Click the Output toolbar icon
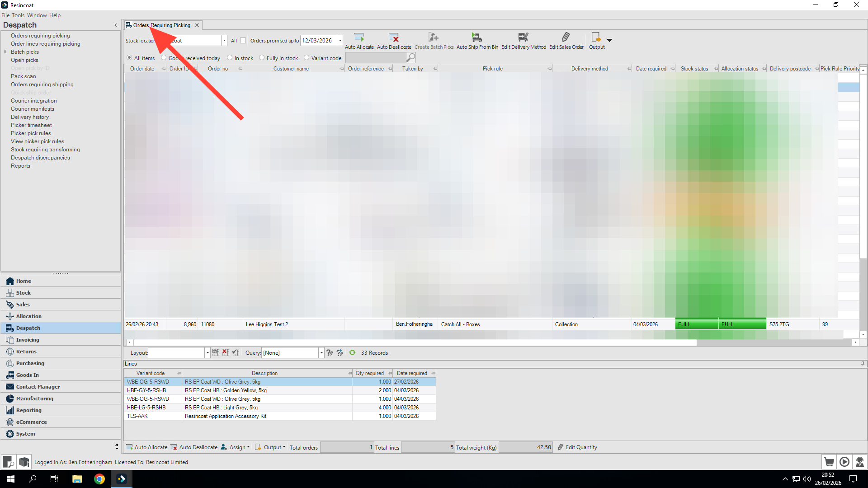 pyautogui.click(x=596, y=38)
